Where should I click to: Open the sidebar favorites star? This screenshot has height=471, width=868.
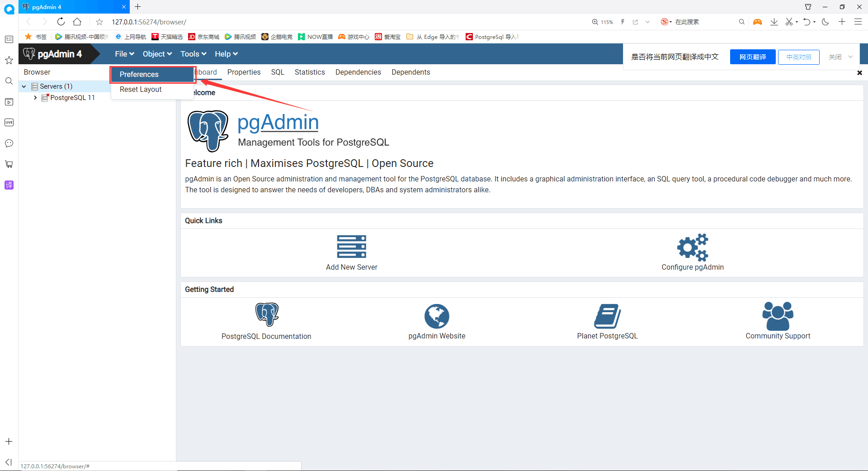(x=9, y=60)
